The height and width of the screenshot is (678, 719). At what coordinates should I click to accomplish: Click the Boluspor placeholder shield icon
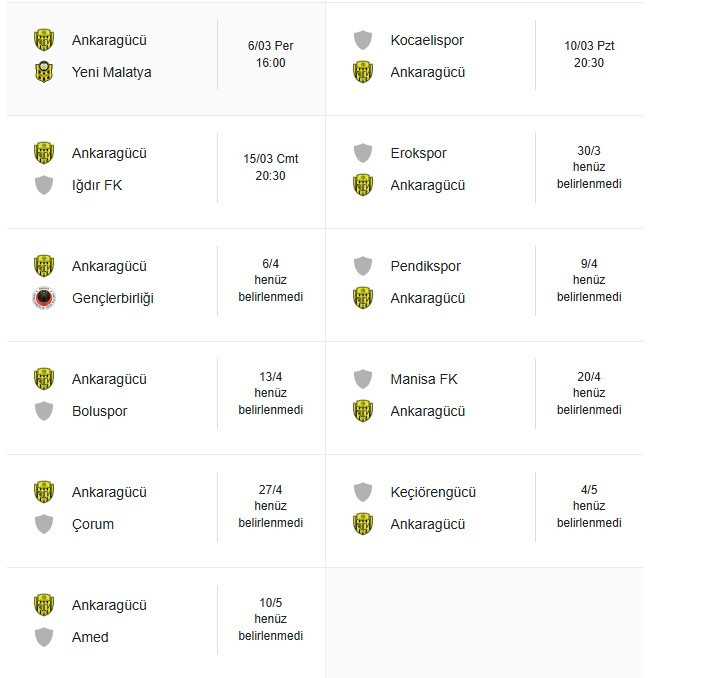click(x=44, y=411)
